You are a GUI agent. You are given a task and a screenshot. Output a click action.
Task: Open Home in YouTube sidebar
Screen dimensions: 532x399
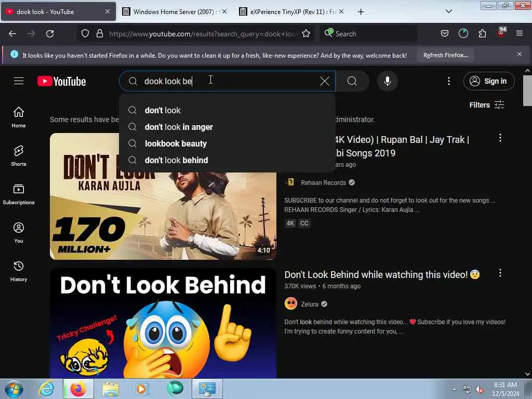pos(19,117)
